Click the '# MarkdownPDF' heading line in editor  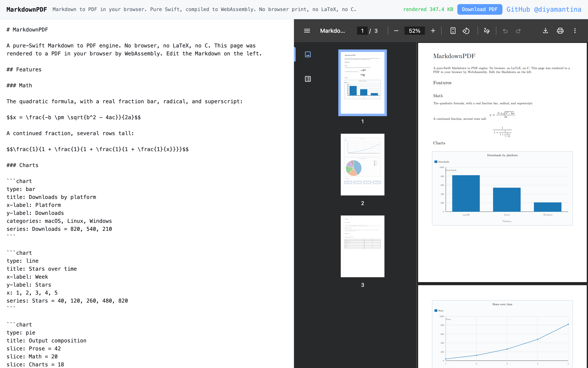click(x=27, y=30)
